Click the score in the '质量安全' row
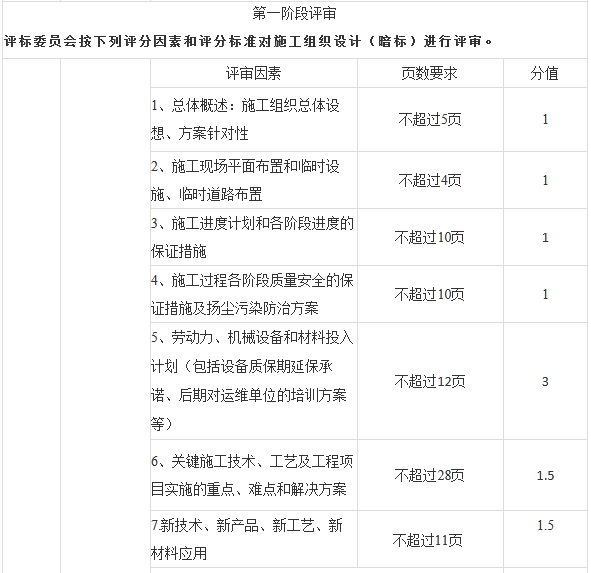The height and width of the screenshot is (573, 591). (545, 294)
